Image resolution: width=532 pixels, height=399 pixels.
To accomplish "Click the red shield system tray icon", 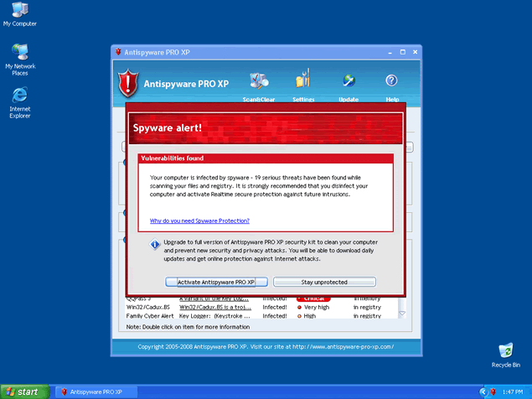I will [493, 391].
